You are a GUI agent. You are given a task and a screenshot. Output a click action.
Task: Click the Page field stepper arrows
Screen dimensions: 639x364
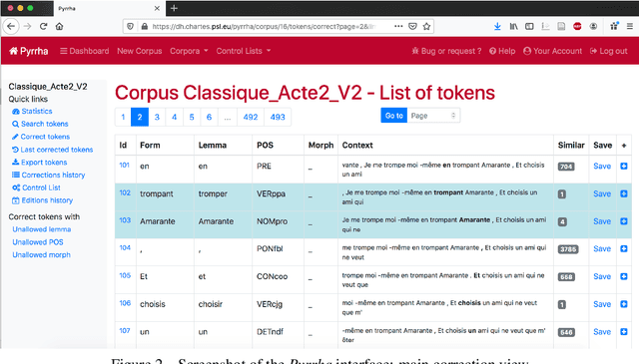coord(453,116)
